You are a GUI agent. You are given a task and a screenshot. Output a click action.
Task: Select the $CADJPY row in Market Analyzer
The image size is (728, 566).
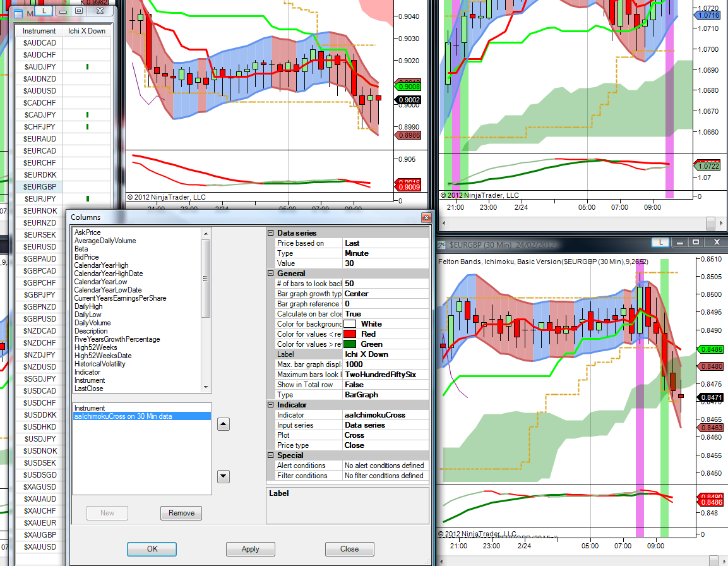[63, 115]
